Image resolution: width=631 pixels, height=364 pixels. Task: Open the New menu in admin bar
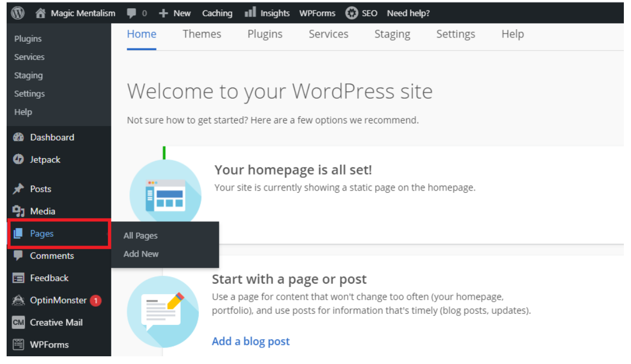(182, 13)
